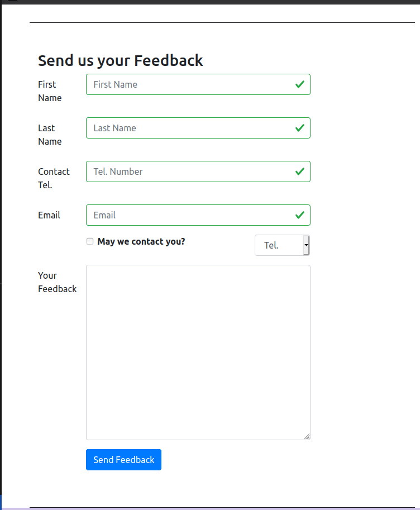Click into the Email input field
The image size is (420, 510).
190,215
